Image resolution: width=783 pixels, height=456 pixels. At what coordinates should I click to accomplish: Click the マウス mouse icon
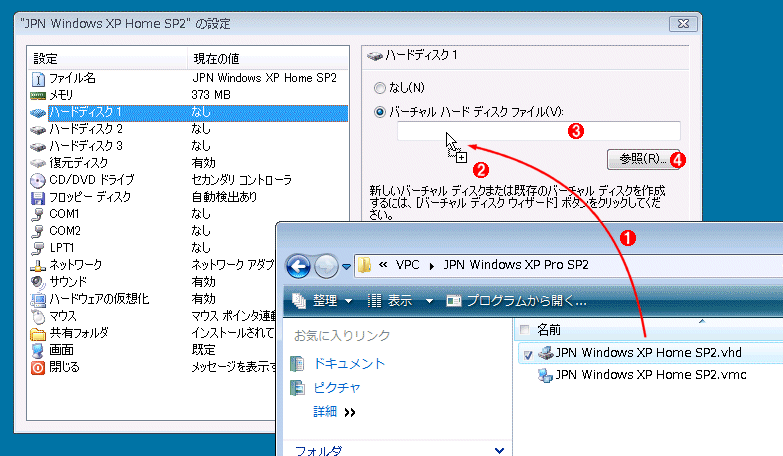38,316
